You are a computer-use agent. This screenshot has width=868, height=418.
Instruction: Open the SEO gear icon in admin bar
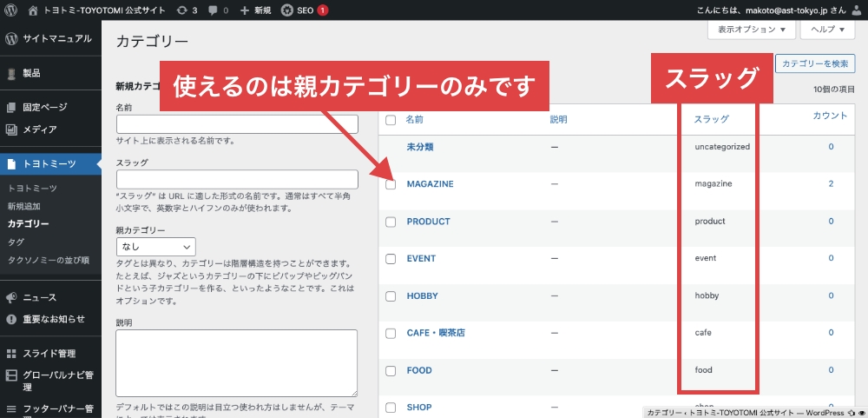tap(286, 10)
